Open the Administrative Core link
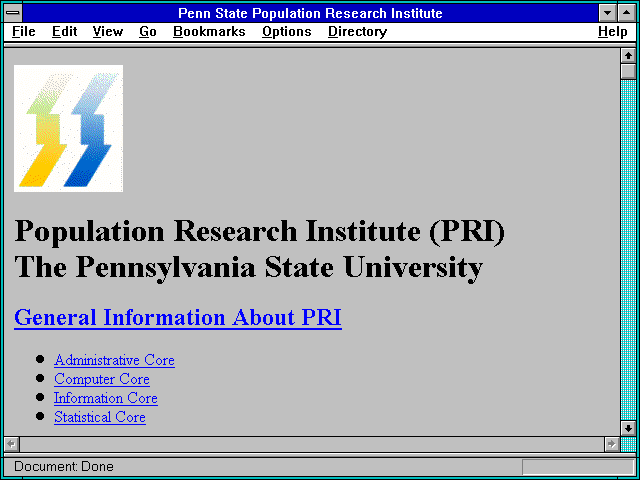The width and height of the screenshot is (640, 480). click(x=114, y=360)
